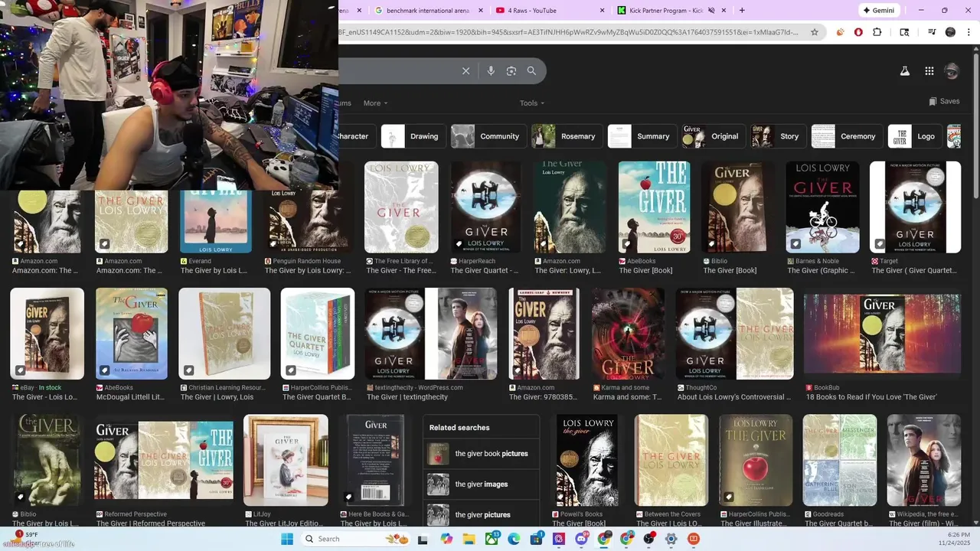Filter images by Ceremony chip
This screenshot has height=551, width=980.
pos(846,136)
